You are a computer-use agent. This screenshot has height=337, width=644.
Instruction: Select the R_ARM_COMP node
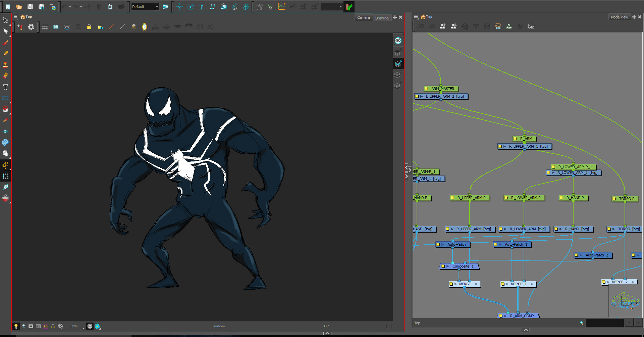pos(518,316)
